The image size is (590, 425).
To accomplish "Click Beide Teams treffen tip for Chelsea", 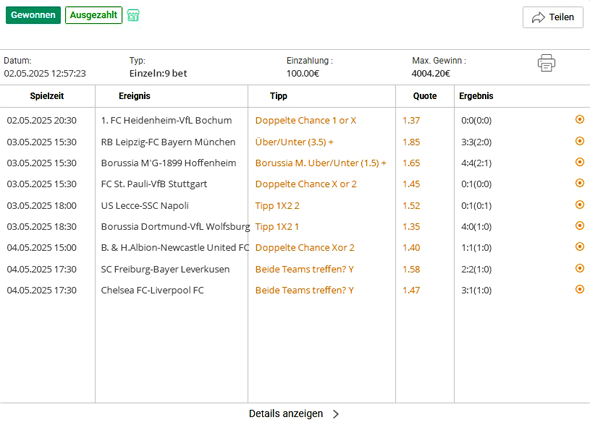I will pos(304,290).
